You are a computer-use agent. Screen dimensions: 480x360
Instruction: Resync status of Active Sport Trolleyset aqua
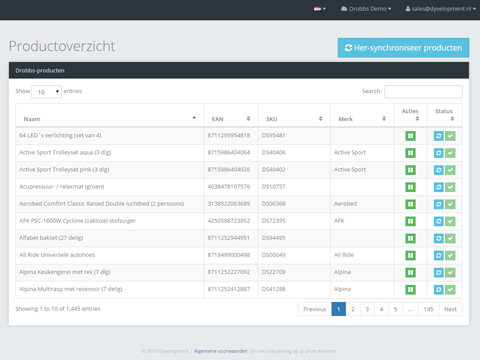439,153
